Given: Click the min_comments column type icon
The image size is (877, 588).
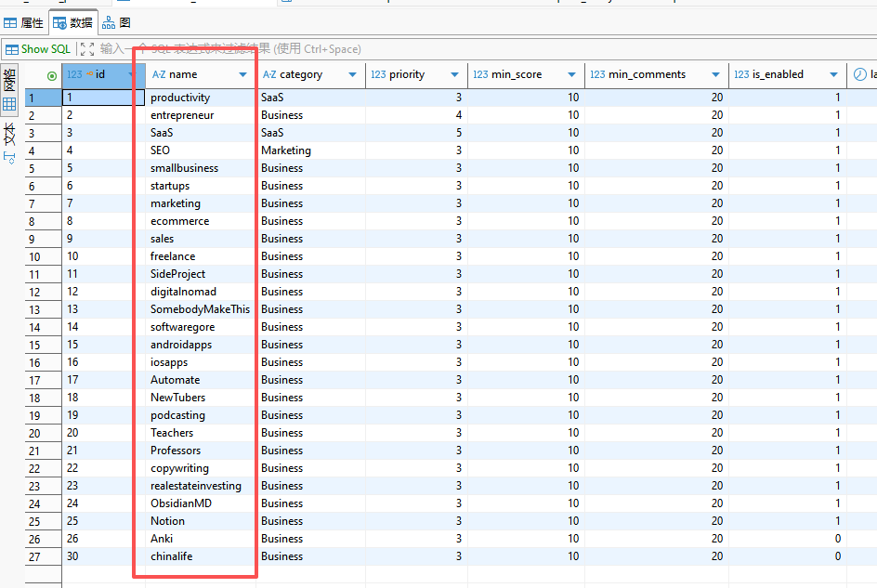Looking at the screenshot, I should coord(597,75).
